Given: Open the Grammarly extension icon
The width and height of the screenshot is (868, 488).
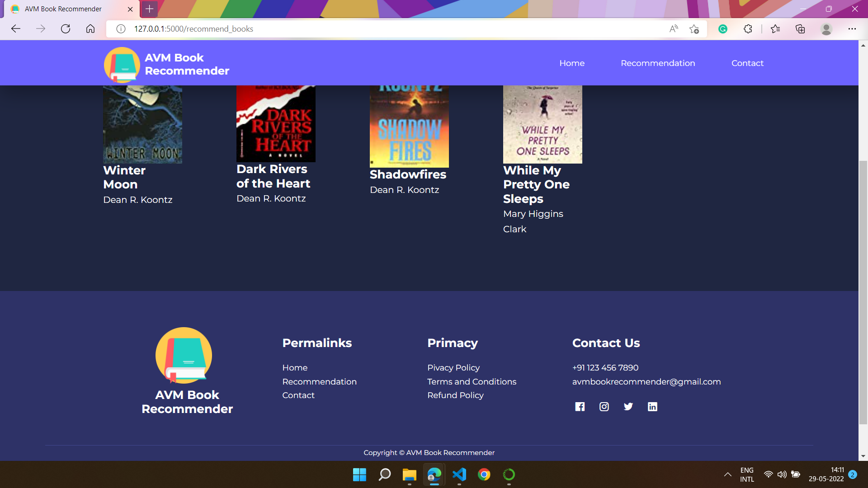Looking at the screenshot, I should (723, 29).
